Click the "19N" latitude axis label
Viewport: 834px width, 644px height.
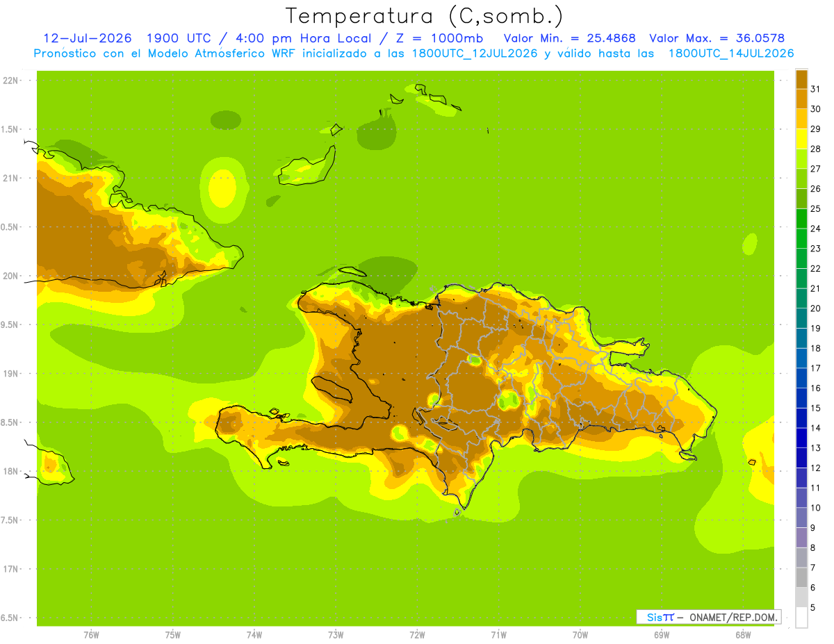tap(10, 374)
